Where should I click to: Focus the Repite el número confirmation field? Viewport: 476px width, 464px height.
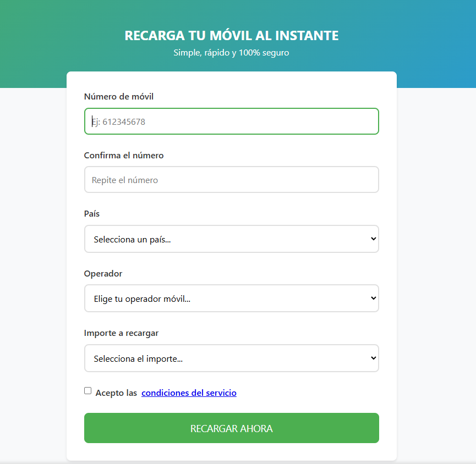231,179
